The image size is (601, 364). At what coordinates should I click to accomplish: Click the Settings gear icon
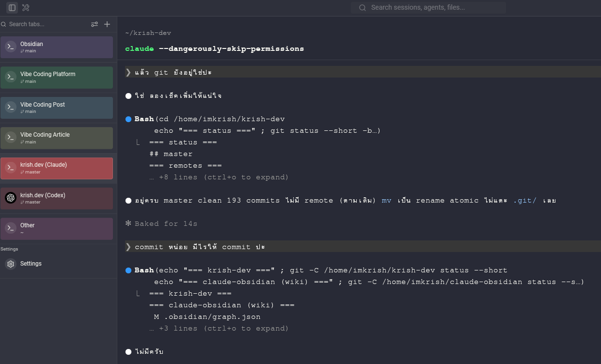[11, 264]
